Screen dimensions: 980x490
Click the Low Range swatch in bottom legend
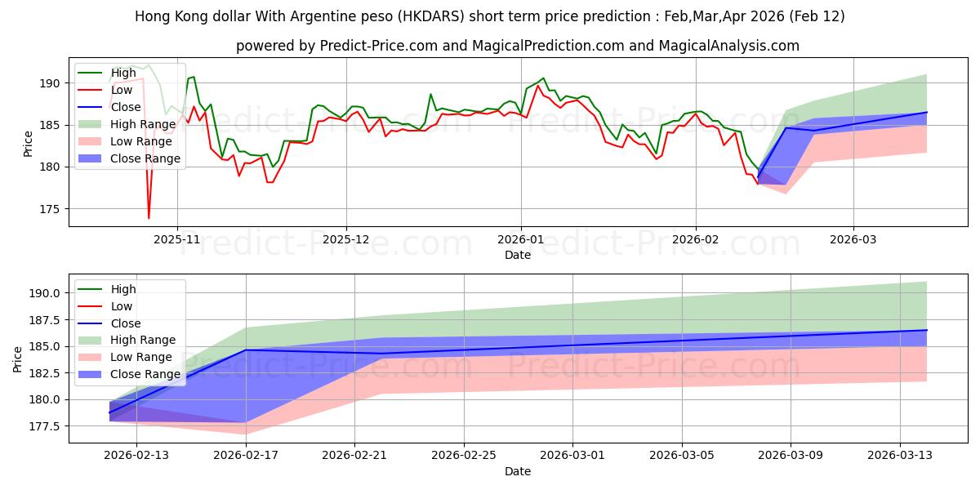pos(91,357)
